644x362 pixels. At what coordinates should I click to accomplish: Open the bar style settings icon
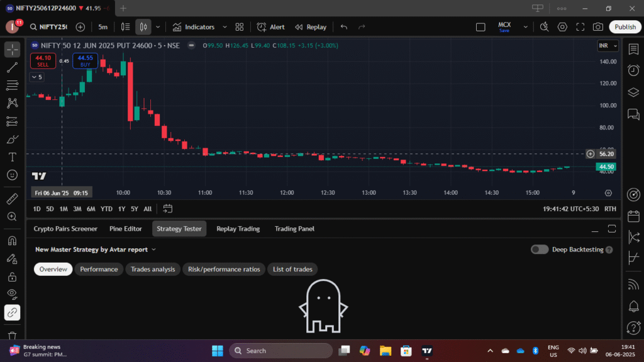tap(125, 27)
